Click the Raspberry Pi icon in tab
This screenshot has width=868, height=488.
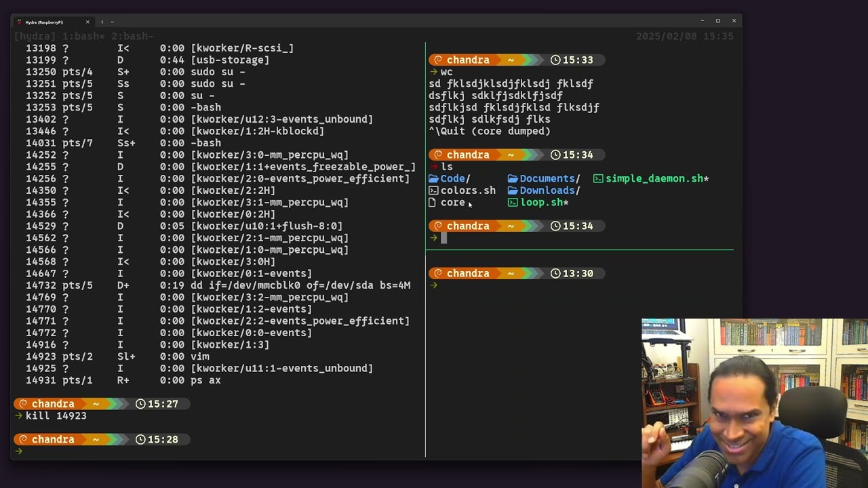20,22
